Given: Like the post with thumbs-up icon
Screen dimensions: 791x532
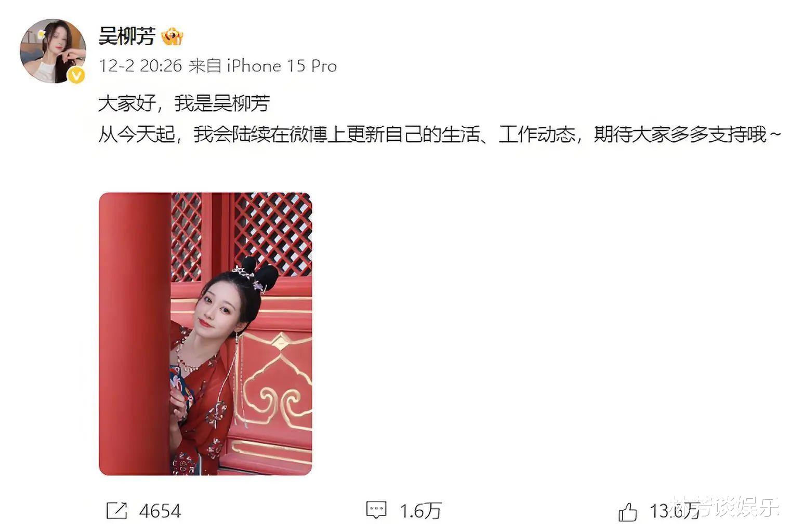Looking at the screenshot, I should coord(628,512).
